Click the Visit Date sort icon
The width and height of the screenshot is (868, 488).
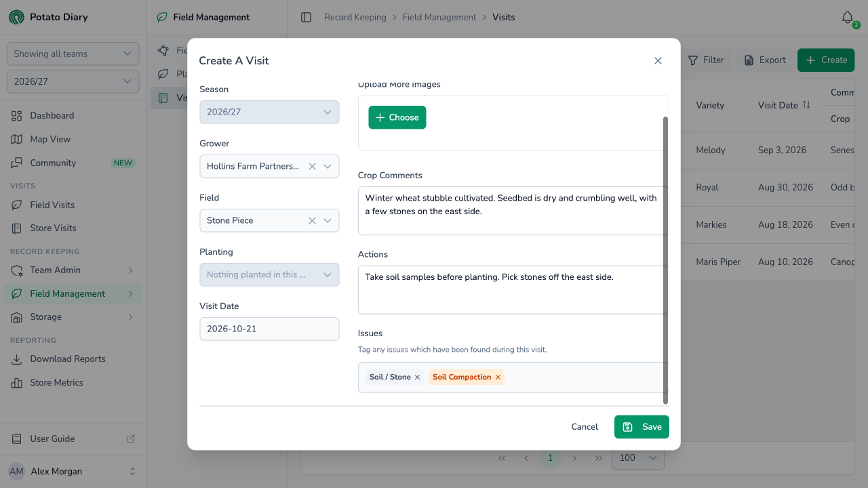point(806,105)
